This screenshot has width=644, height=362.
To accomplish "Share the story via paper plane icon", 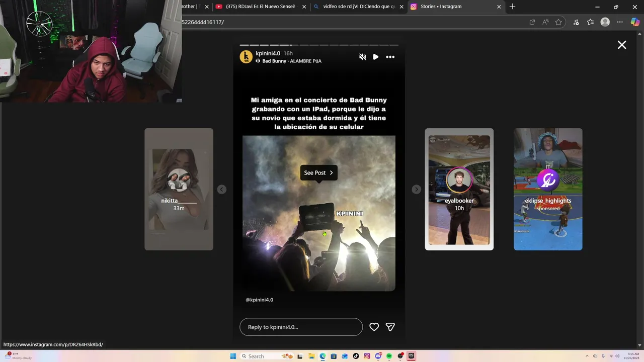I will [x=390, y=327].
